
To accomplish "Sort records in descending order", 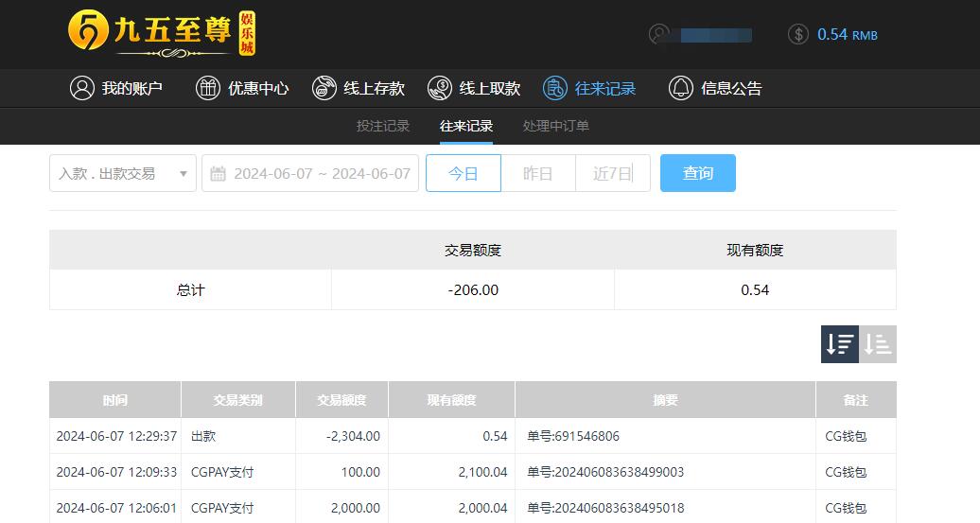I will 839,344.
